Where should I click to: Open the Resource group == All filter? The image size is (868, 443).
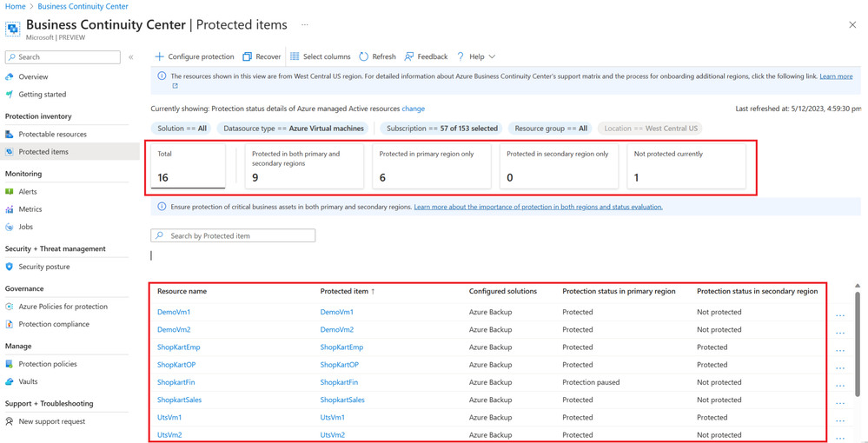pos(550,129)
